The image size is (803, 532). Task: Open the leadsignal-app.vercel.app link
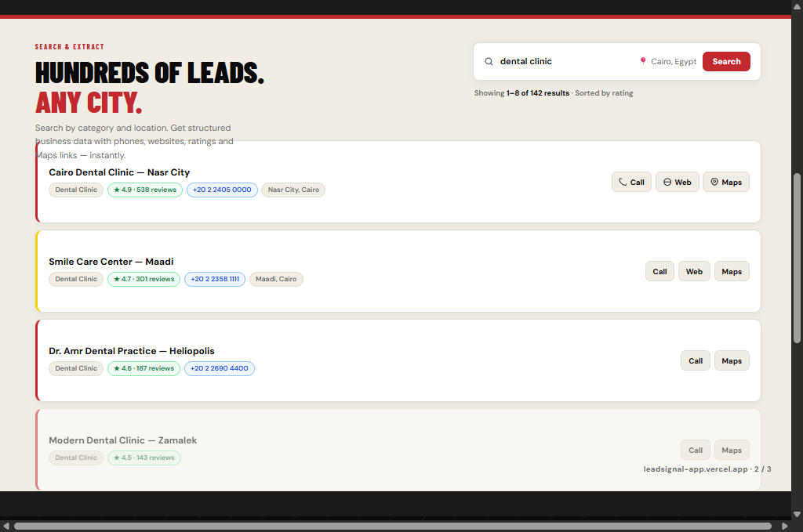point(695,469)
